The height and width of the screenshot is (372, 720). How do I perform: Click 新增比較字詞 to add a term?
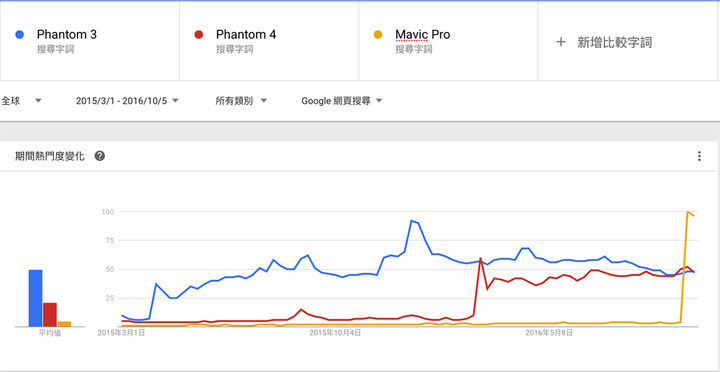614,43
